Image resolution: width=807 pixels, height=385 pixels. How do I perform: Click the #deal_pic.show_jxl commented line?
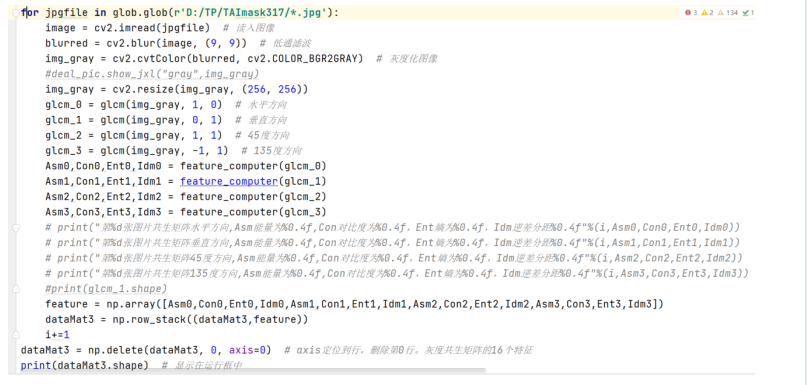coord(152,74)
